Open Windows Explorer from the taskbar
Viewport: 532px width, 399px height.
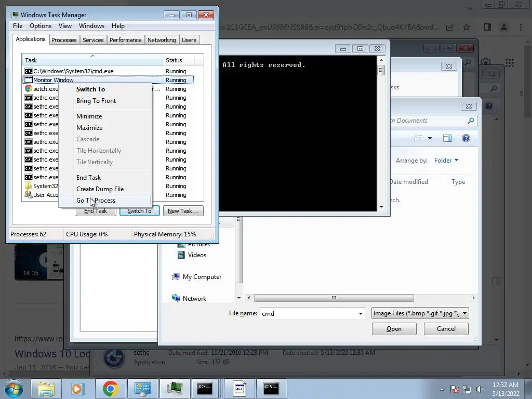[x=46, y=389]
